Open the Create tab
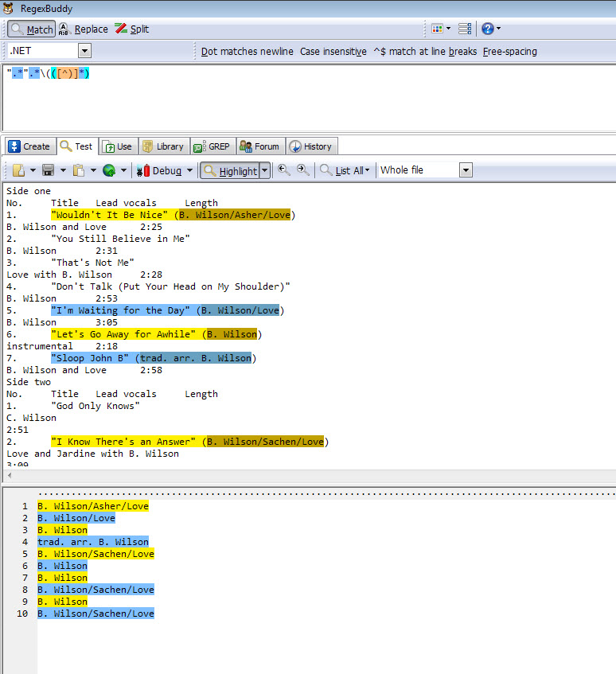This screenshot has height=674, width=616. tap(29, 146)
